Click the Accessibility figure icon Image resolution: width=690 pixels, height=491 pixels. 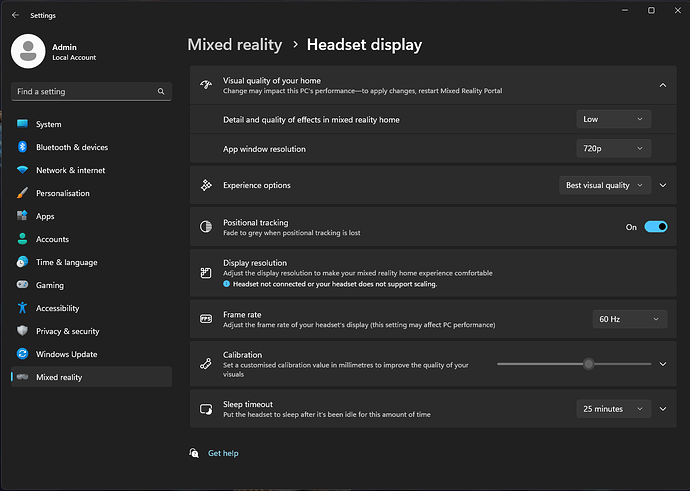click(22, 308)
